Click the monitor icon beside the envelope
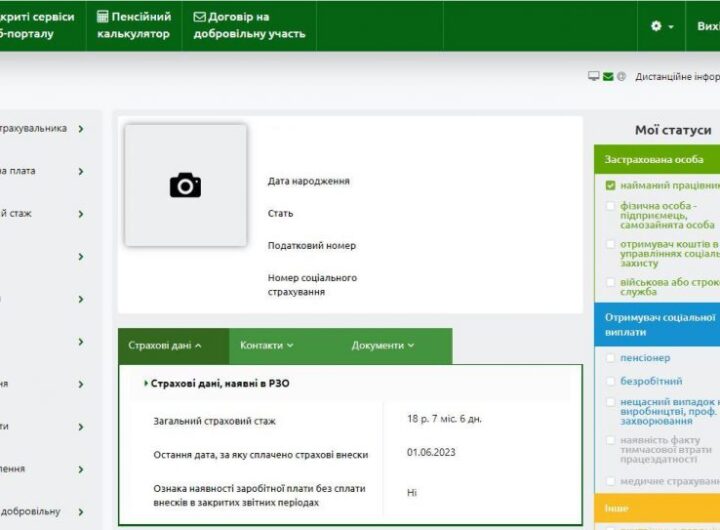 pyautogui.click(x=593, y=77)
